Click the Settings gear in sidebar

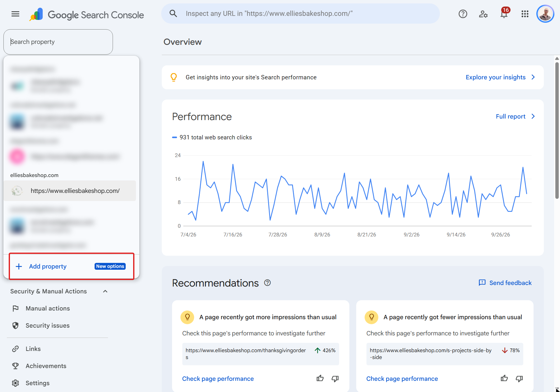click(16, 383)
